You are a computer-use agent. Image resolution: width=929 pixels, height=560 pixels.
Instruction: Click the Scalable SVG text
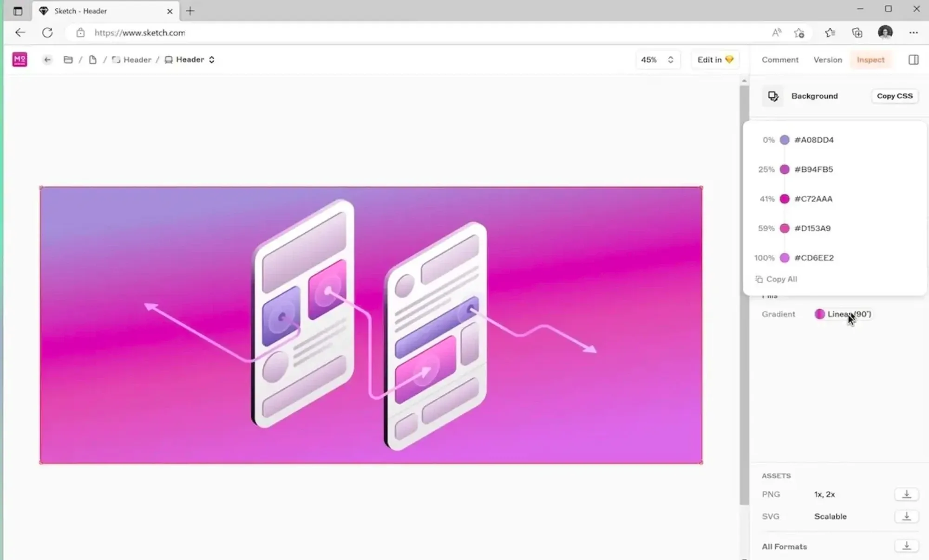pyautogui.click(x=830, y=516)
